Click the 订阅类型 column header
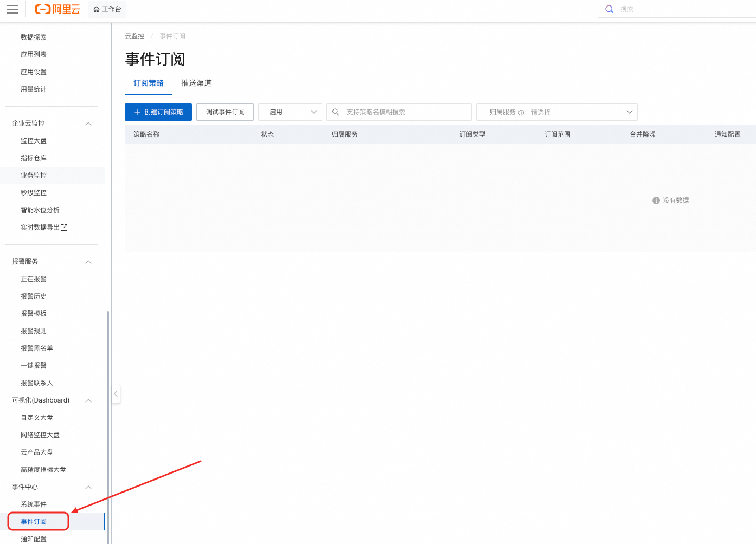756x544 pixels. tap(472, 134)
